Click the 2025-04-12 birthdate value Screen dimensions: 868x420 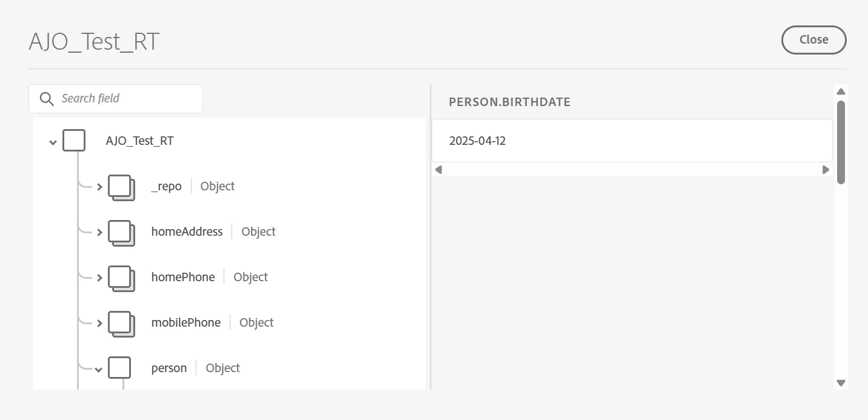click(x=478, y=141)
